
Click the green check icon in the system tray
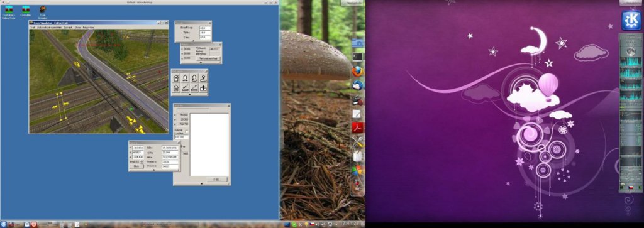point(294,225)
